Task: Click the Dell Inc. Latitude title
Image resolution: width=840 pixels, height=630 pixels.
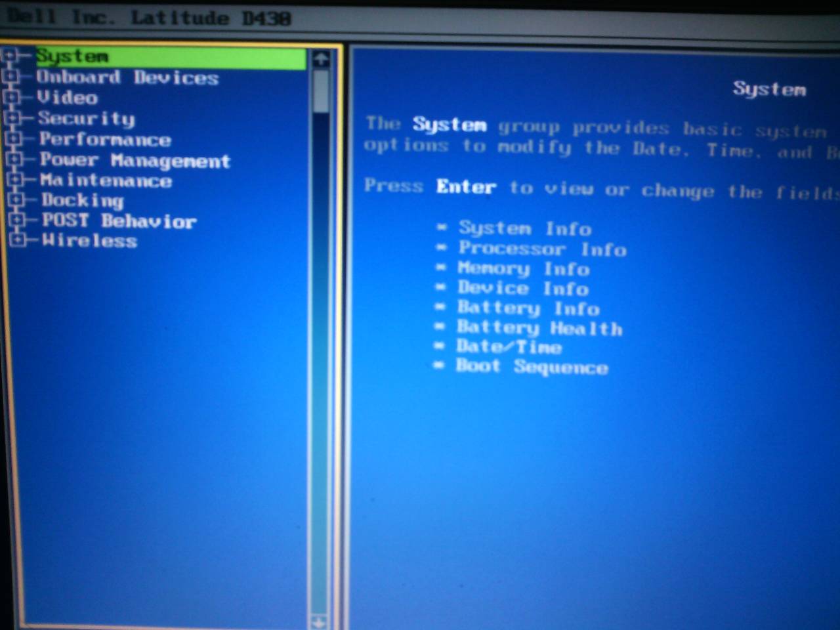Action: click(148, 17)
